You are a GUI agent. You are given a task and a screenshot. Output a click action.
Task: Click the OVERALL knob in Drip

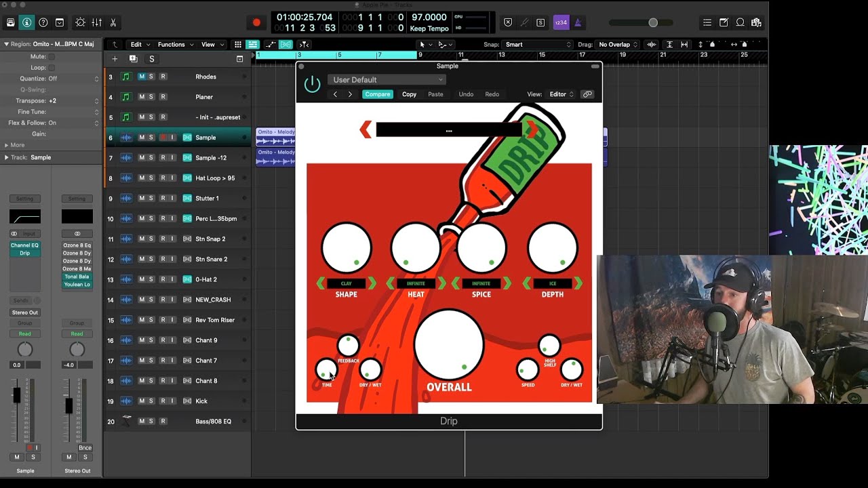click(449, 345)
